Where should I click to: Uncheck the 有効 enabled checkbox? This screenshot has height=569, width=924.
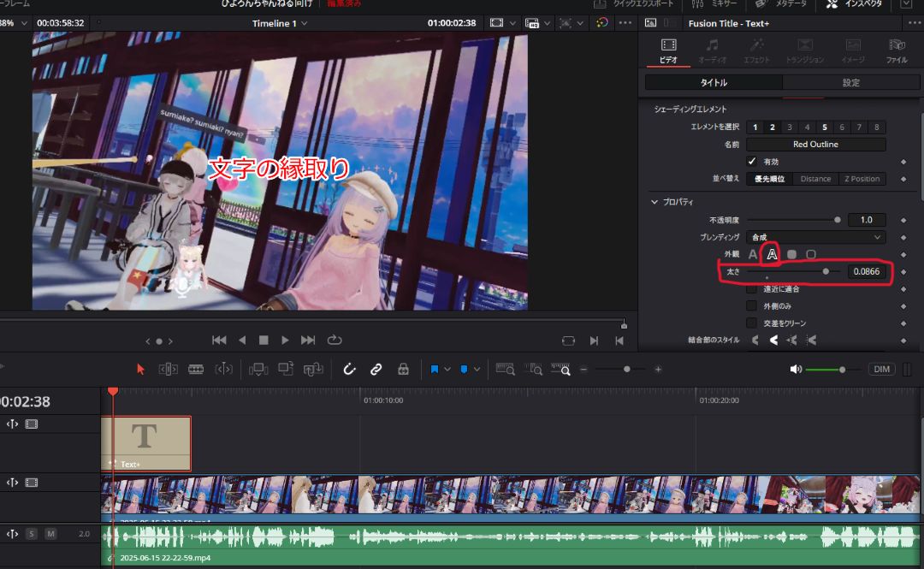tap(752, 162)
